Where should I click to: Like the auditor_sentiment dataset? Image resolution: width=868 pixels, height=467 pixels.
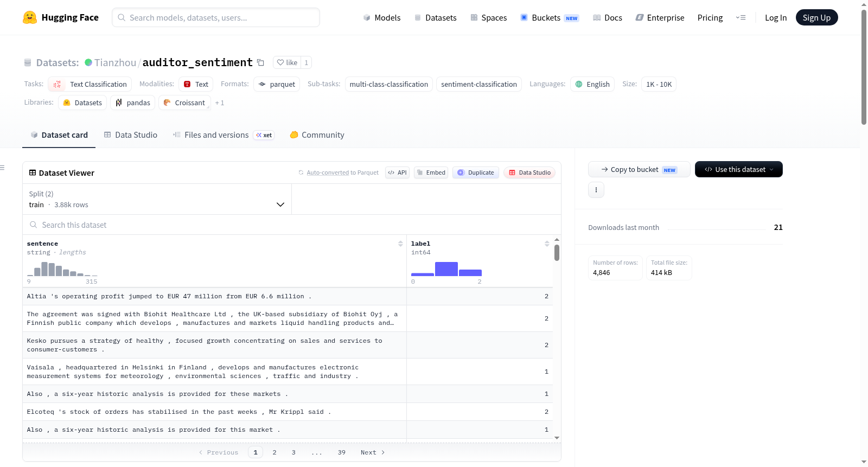(x=287, y=62)
